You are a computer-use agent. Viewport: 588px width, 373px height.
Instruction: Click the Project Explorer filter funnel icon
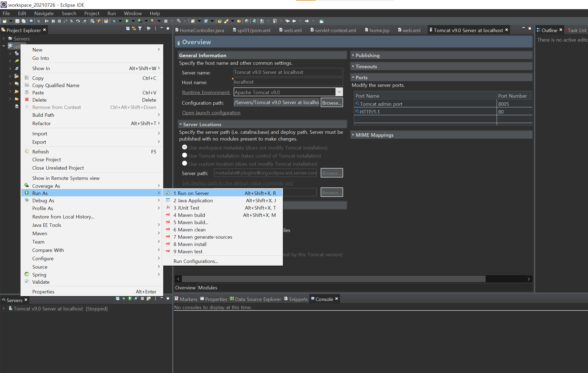click(x=140, y=29)
